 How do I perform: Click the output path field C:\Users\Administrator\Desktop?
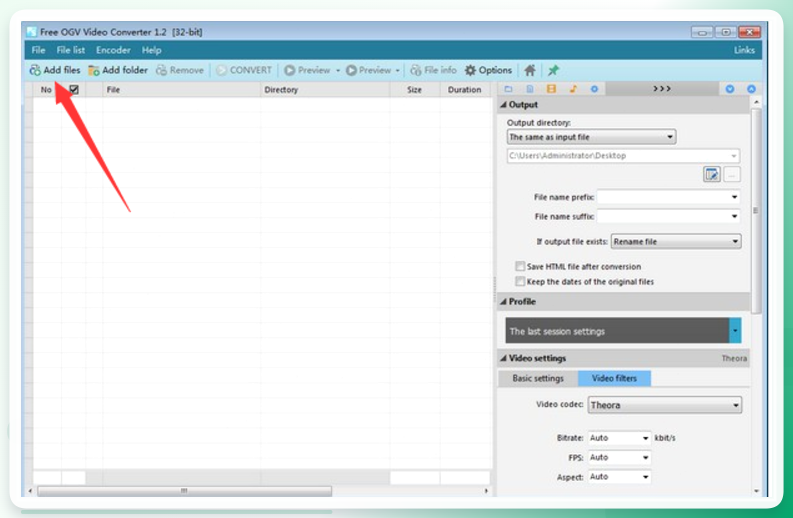623,156
